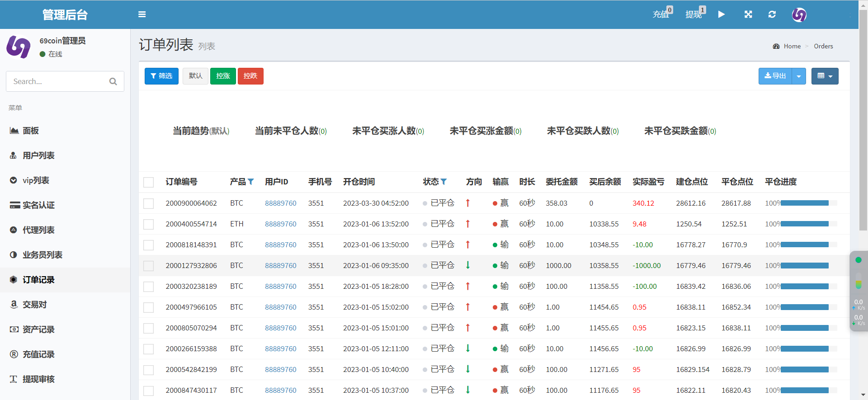This screenshot has width=868, height=400.
Task: Sort by 开仓时间 column header
Action: click(359, 182)
